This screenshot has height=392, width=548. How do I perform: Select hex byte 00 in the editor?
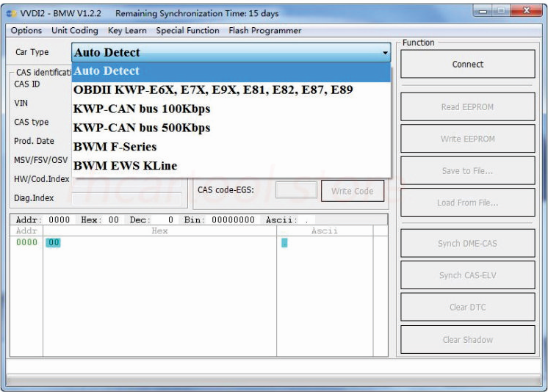53,242
